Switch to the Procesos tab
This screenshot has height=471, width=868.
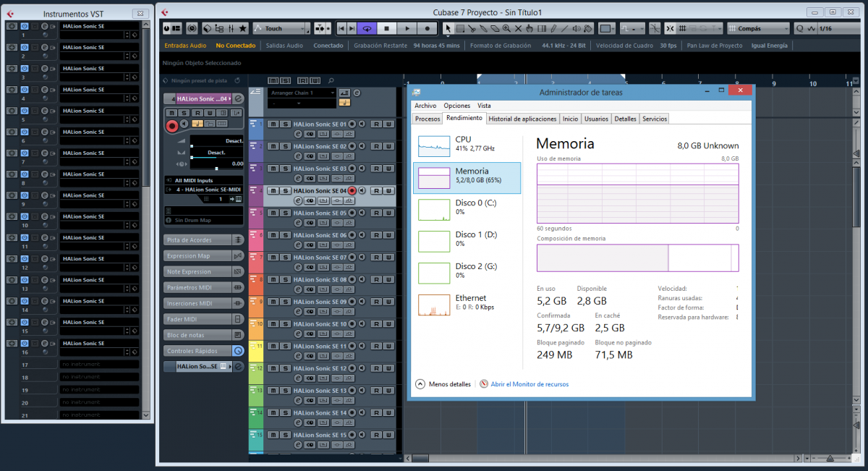point(427,119)
